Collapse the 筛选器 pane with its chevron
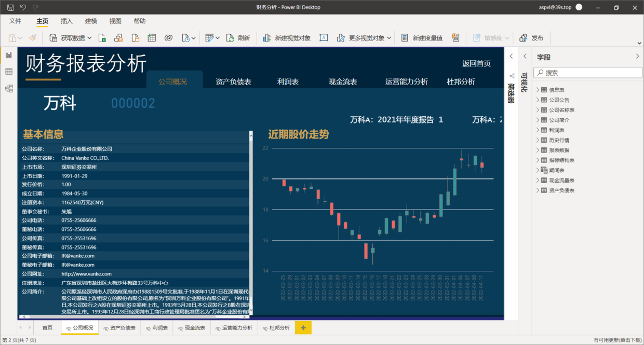The image size is (644, 345). [511, 56]
